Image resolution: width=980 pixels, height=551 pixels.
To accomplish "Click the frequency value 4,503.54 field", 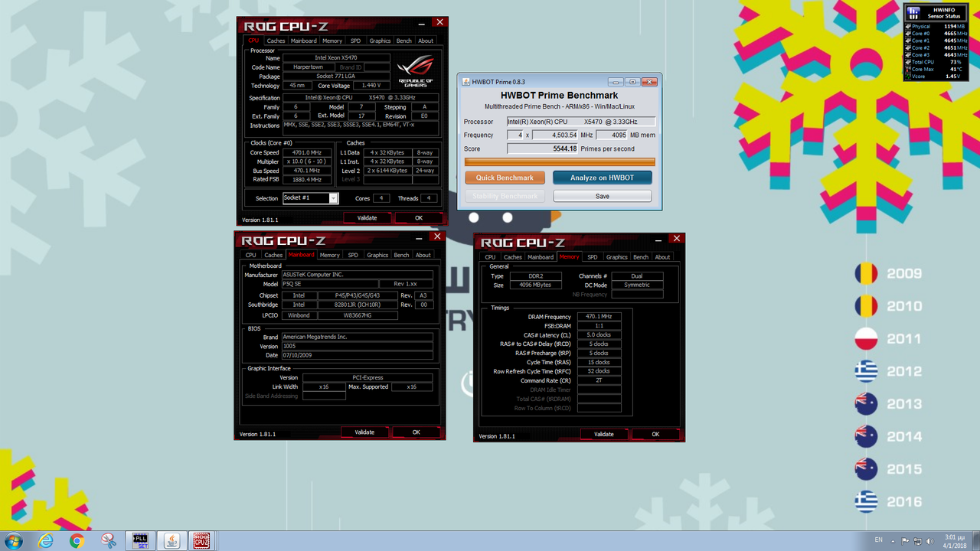I will (555, 135).
